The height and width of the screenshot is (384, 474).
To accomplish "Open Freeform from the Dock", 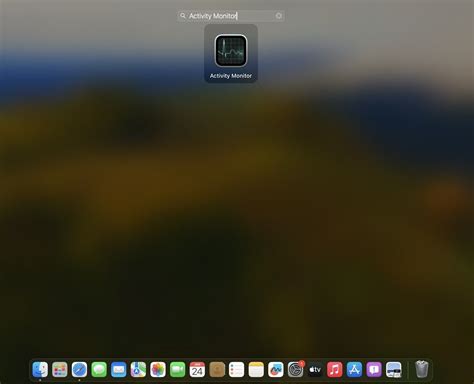I will [x=276, y=369].
